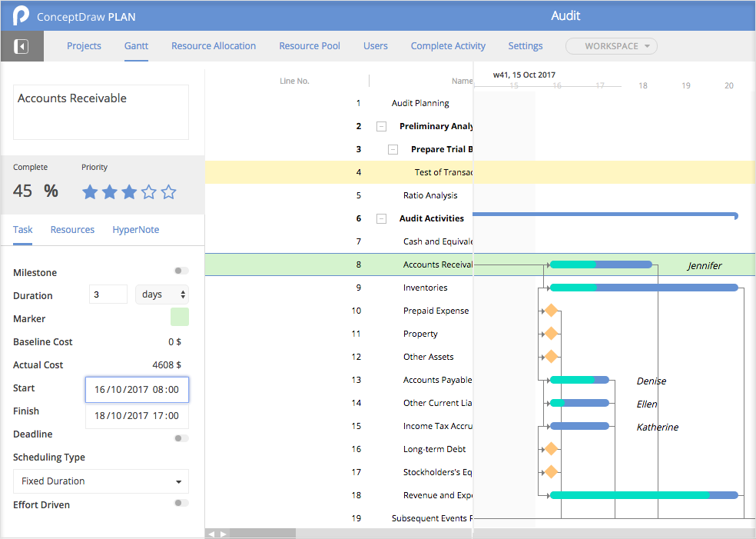Click the Long-term Debt milestone diamond
This screenshot has height=539, width=756.
[550, 449]
